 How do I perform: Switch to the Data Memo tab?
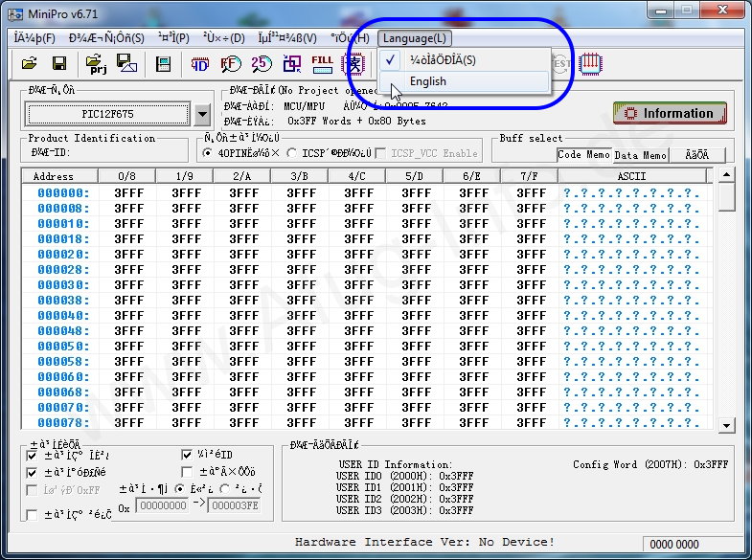pos(640,155)
